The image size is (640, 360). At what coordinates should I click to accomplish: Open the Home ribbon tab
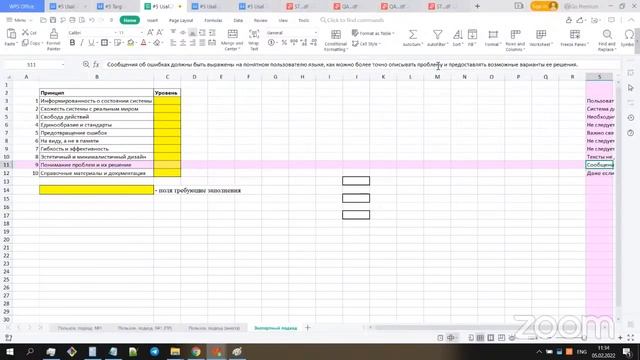tap(130, 20)
